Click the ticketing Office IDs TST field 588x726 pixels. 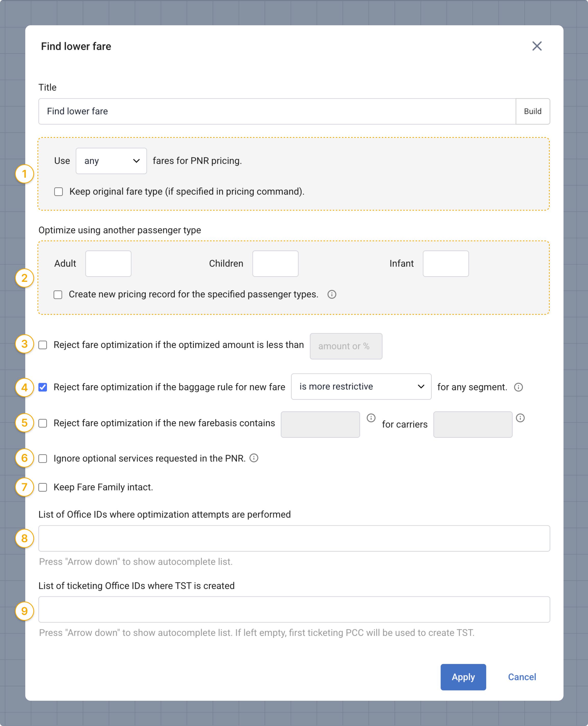click(x=294, y=609)
